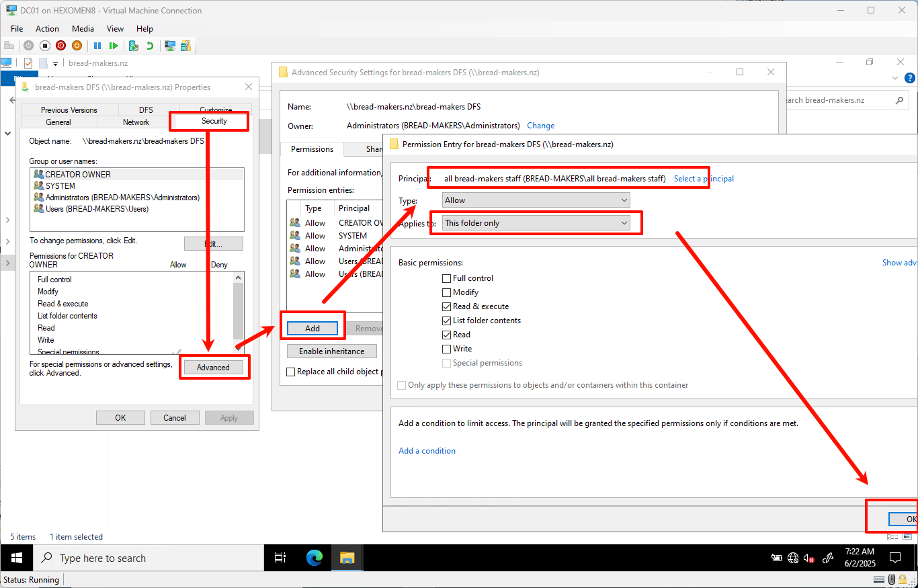Open the Share VM toolbar icon

[x=185, y=46]
